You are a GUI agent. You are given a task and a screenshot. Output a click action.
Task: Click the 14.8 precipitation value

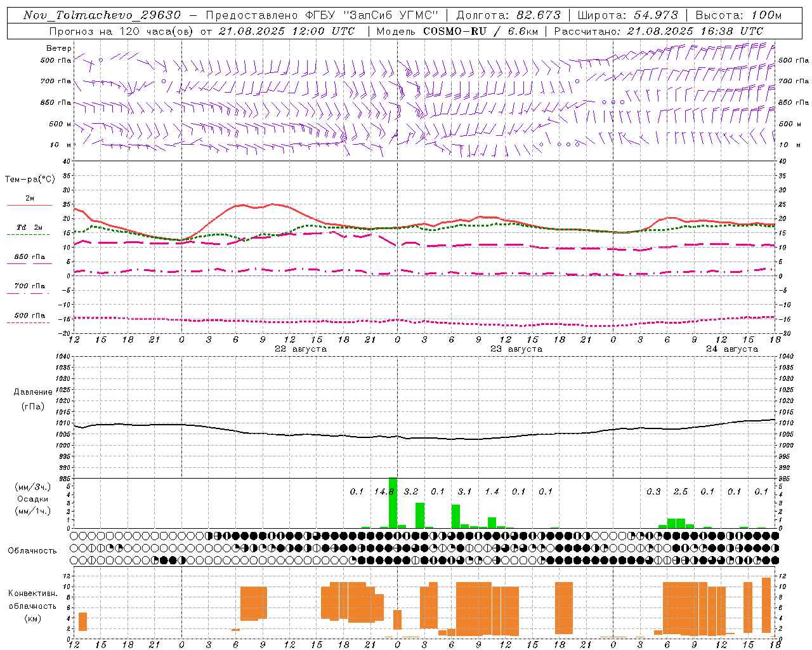tap(384, 491)
